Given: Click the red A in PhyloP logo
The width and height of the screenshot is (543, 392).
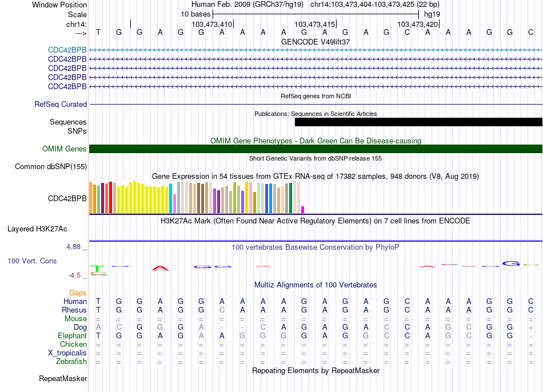Looking at the screenshot, I should point(160,268).
